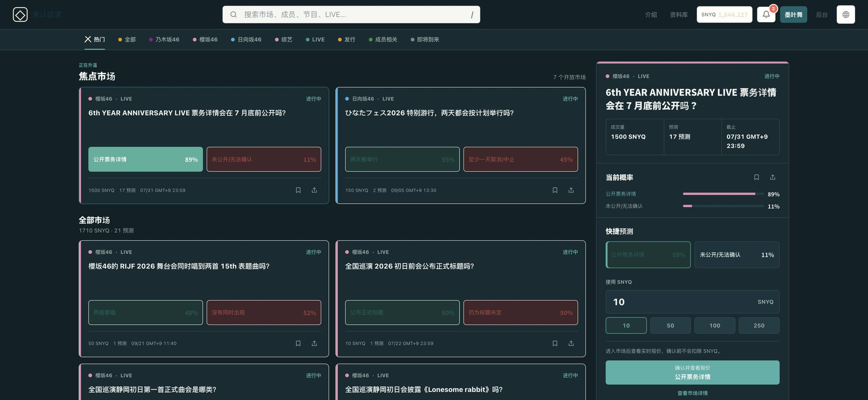This screenshot has height=400, width=868.
Task: Open the LIVE category tab
Action: point(315,40)
